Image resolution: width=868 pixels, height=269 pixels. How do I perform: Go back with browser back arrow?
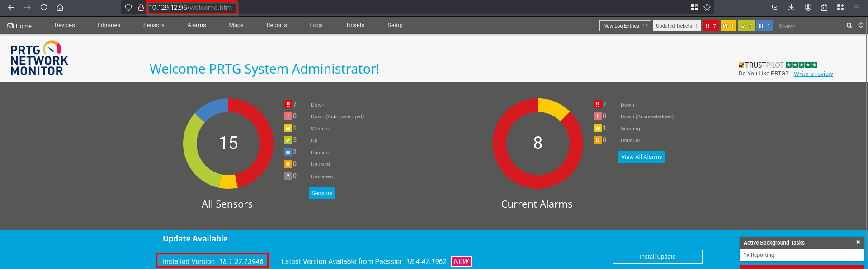tap(11, 7)
